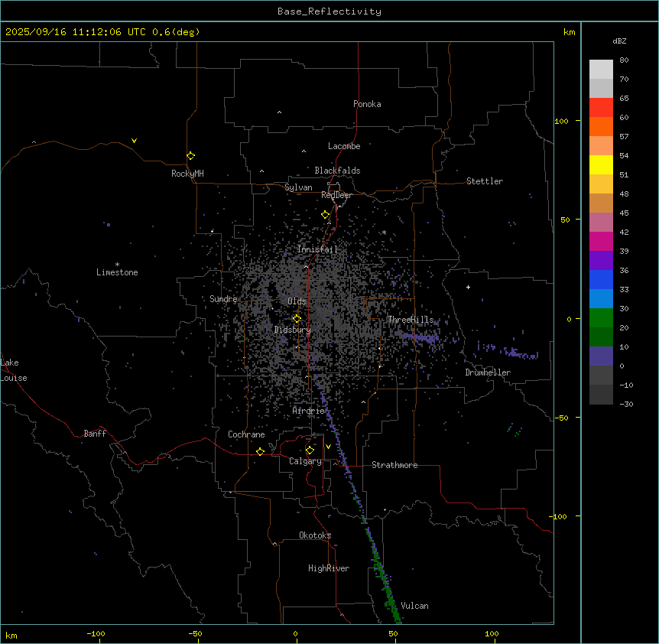Select the yellow diamond marker beside Cochrane
The height and width of the screenshot is (644, 659).
point(260,451)
